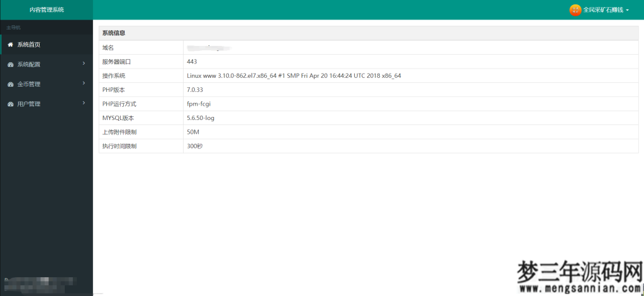The width and height of the screenshot is (644, 296).
Task: Open the user dropdown caret in header
Action: 627,10
